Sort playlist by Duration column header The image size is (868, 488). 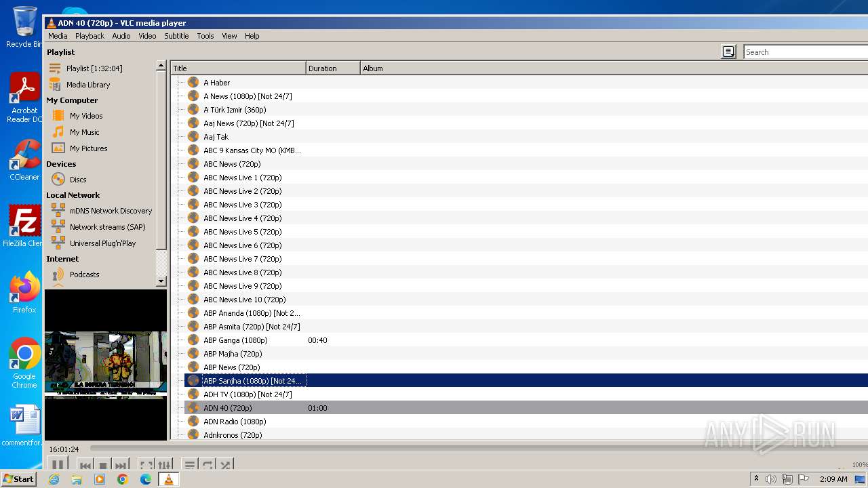[x=333, y=68]
